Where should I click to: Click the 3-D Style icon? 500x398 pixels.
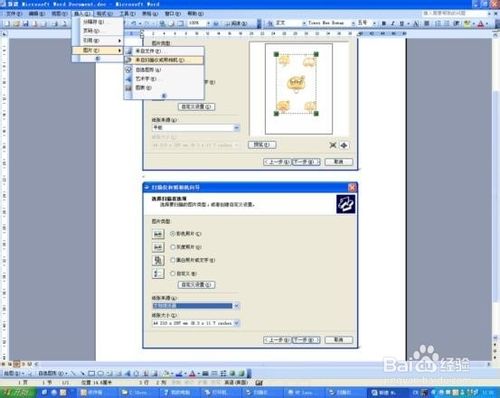coord(241,373)
